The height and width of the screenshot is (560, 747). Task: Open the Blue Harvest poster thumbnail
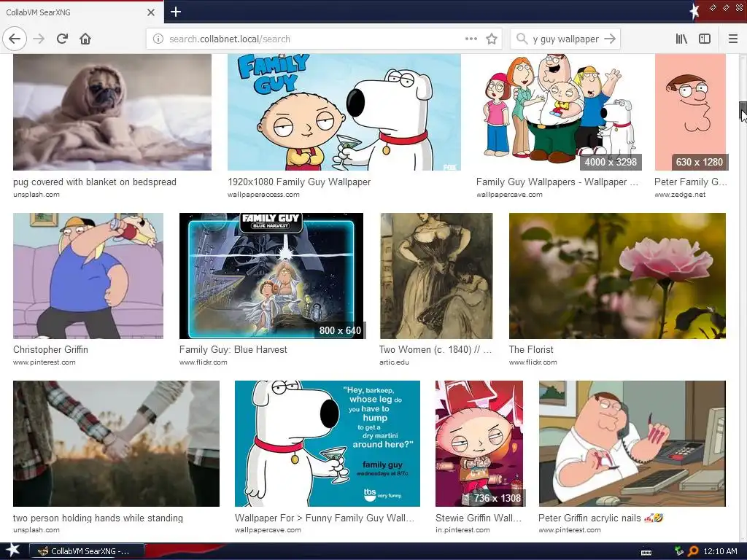271,276
